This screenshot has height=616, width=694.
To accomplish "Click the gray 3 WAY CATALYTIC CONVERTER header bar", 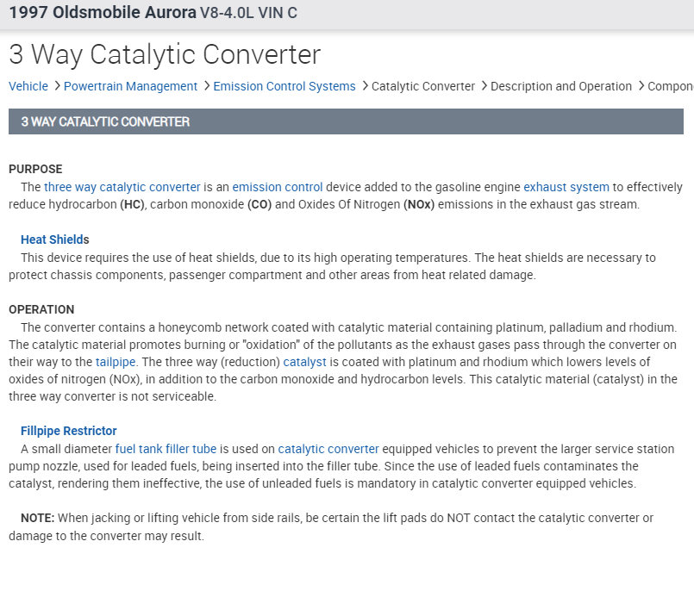I will pos(346,121).
